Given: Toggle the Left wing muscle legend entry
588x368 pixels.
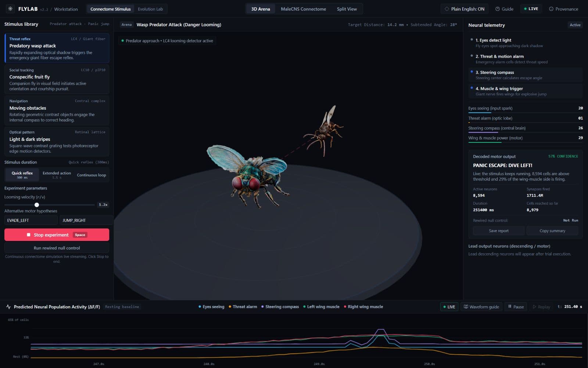Looking at the screenshot, I should point(321,307).
